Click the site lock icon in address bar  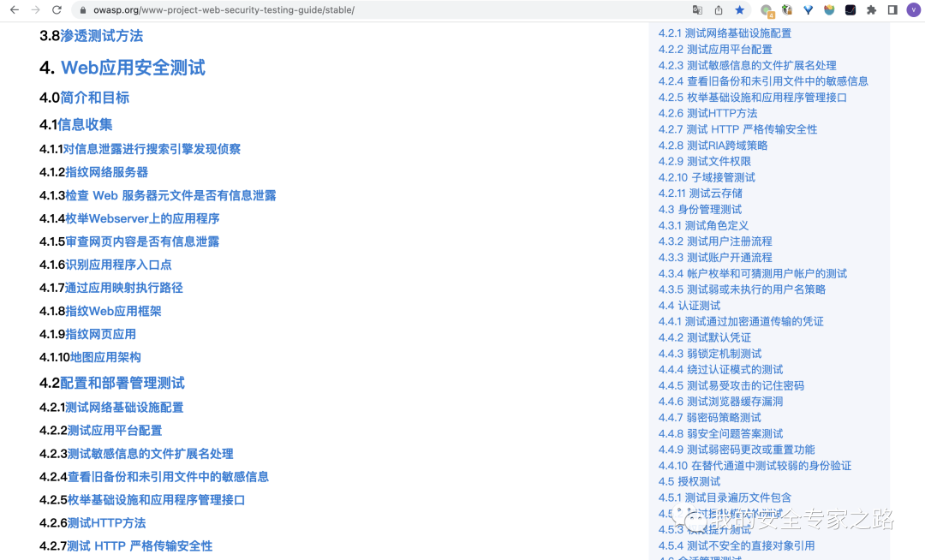point(83,10)
